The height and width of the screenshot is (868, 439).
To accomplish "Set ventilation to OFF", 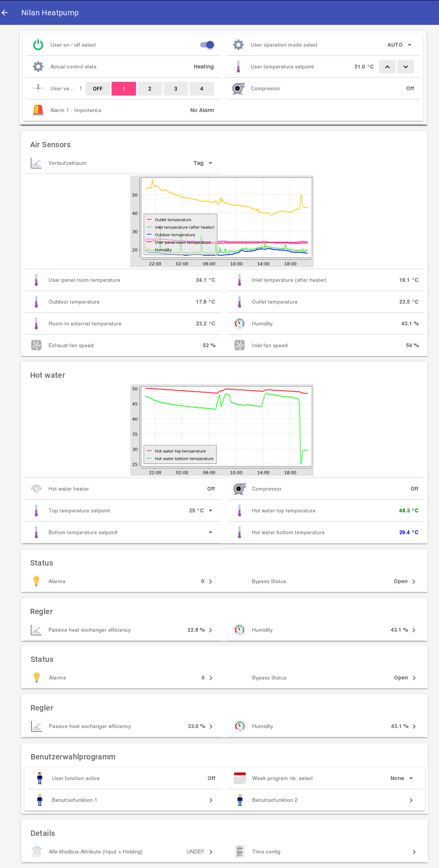I will pos(98,89).
